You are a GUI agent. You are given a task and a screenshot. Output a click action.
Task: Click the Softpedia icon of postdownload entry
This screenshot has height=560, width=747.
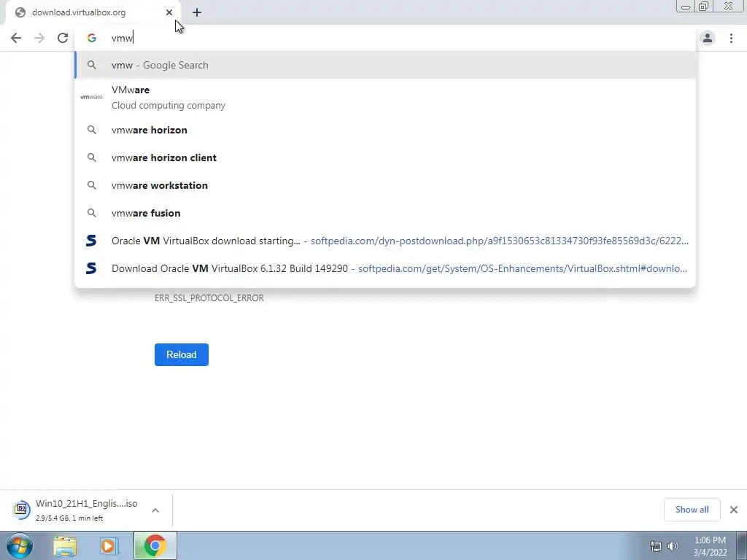pyautogui.click(x=91, y=241)
